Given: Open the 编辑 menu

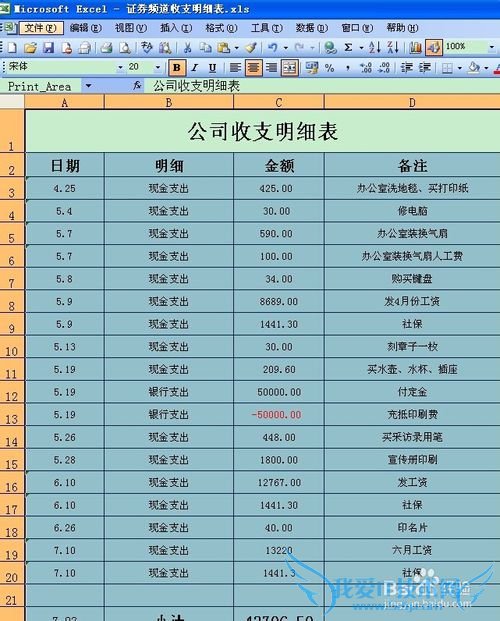Looking at the screenshot, I should point(85,28).
